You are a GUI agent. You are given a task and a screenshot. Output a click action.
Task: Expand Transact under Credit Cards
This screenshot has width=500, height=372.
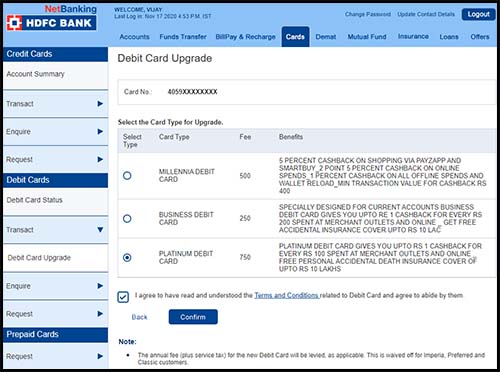pyautogui.click(x=55, y=104)
